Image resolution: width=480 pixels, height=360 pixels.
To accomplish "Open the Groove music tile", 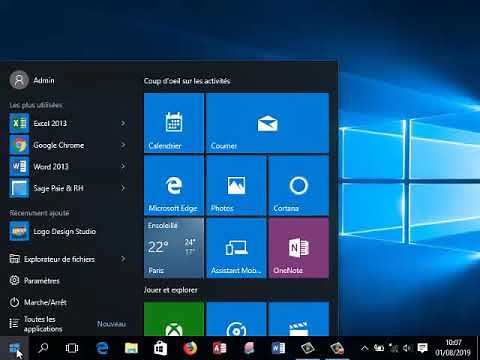I will [x=236, y=319].
